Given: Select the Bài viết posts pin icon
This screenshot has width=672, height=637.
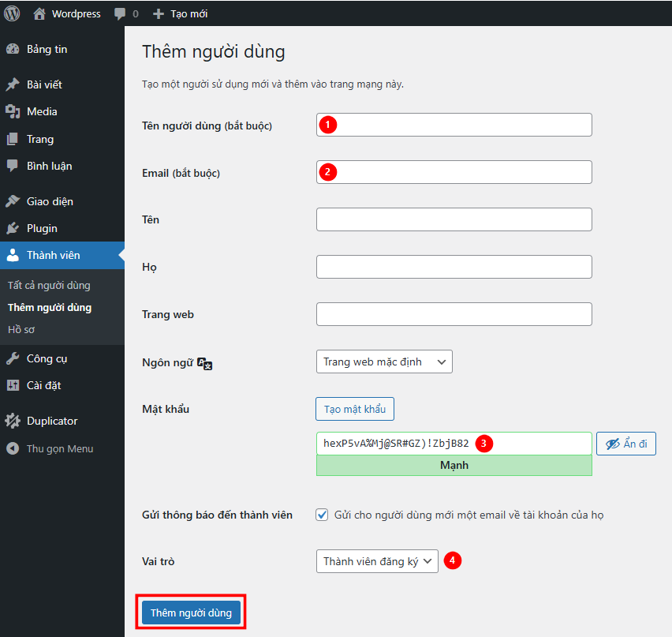Looking at the screenshot, I should click(13, 84).
